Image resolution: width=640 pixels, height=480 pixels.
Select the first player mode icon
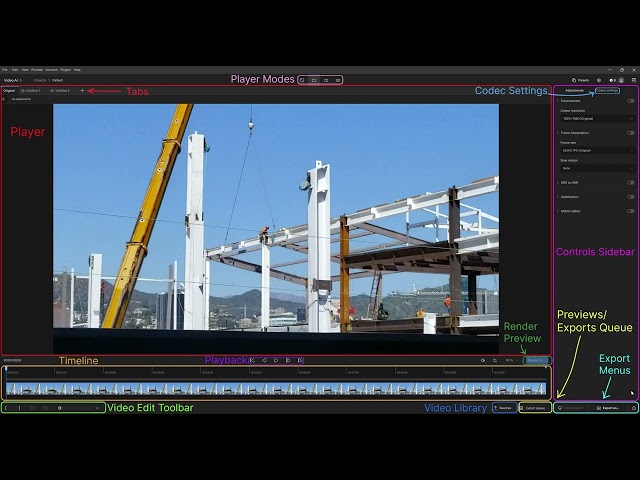click(302, 80)
